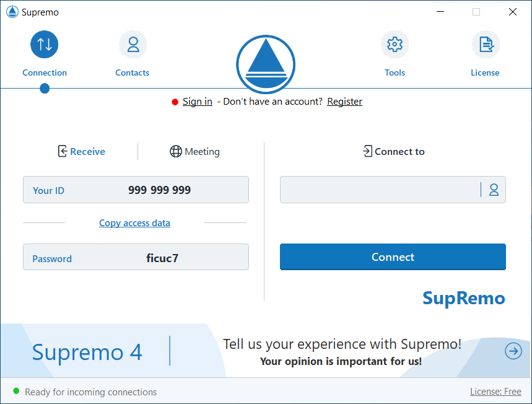Click the red Sign in status dot
The image size is (532, 404).
pos(175,102)
